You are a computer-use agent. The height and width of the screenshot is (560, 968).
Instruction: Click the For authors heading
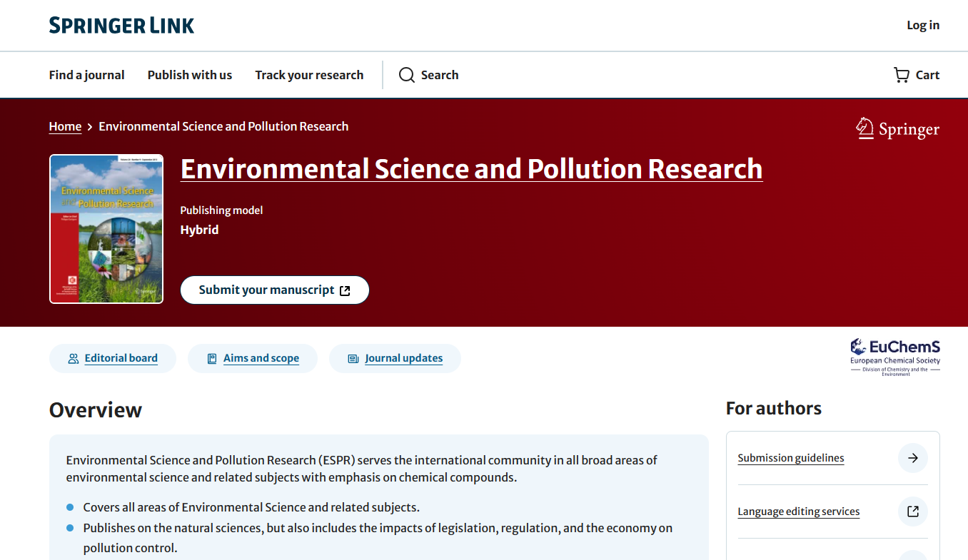click(x=774, y=408)
